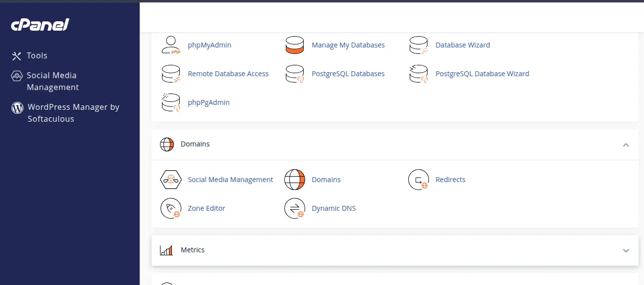The width and height of the screenshot is (644, 285).
Task: Open the phpMyAdmin link
Action: tap(210, 45)
